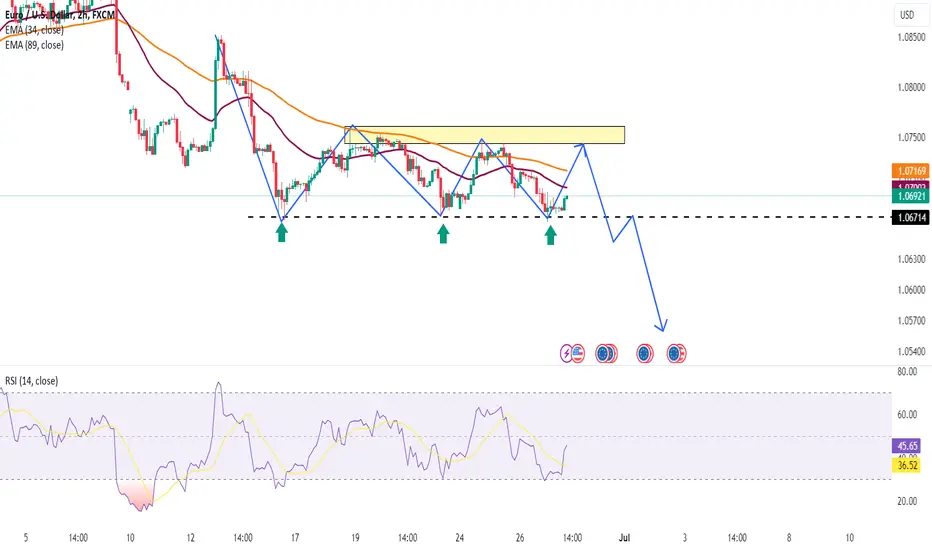Click the 17 date label on time axis

(x=295, y=538)
